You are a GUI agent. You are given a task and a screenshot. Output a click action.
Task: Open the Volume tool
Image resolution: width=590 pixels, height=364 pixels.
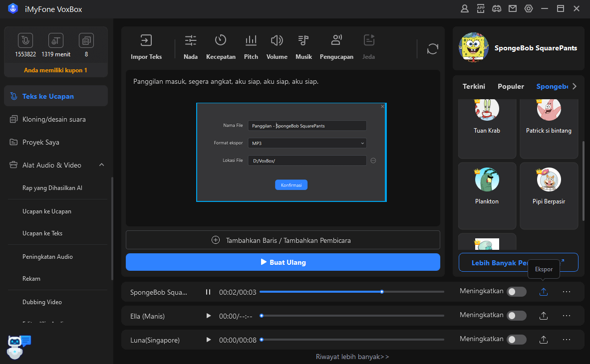[277, 47]
